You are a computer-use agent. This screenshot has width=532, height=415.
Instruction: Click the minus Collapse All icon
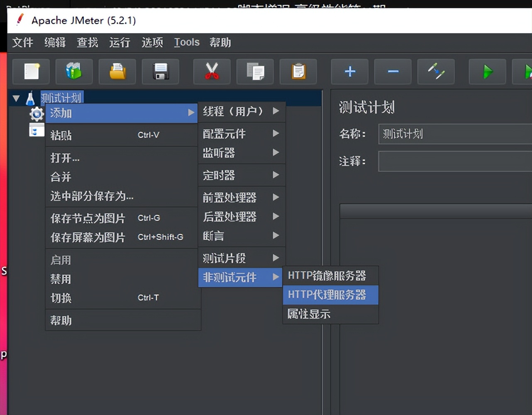click(x=393, y=71)
